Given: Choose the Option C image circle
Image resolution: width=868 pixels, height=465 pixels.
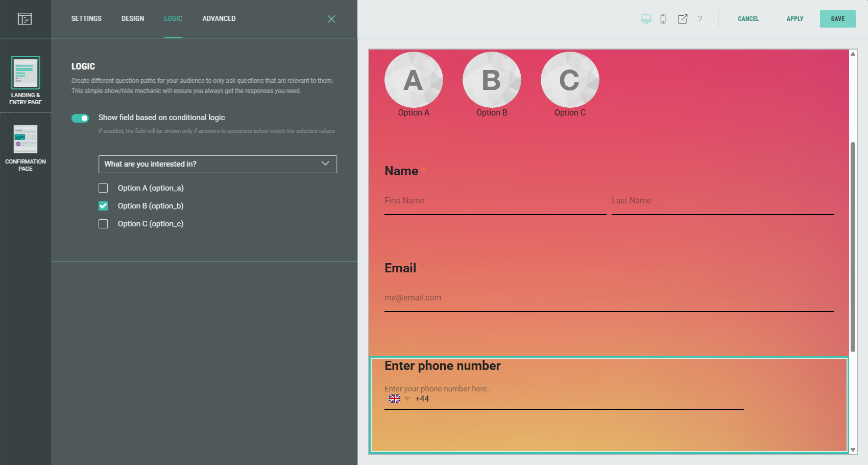Looking at the screenshot, I should [570, 80].
